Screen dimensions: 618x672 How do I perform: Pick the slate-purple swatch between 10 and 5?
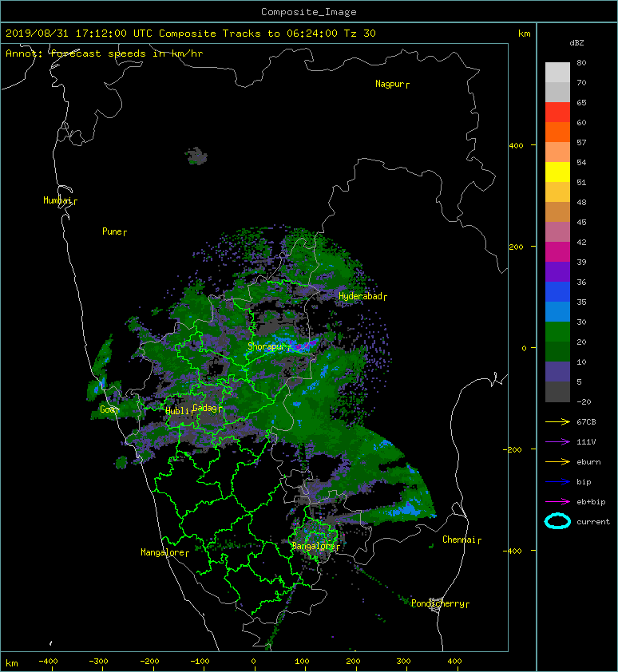click(x=557, y=372)
